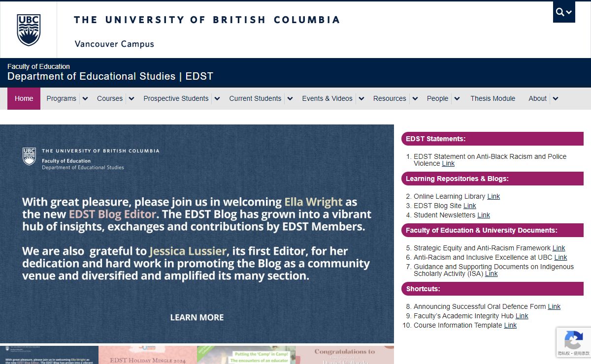Open Faculty's Academic Integrity Hub link
The height and width of the screenshot is (364, 591).
(x=522, y=316)
